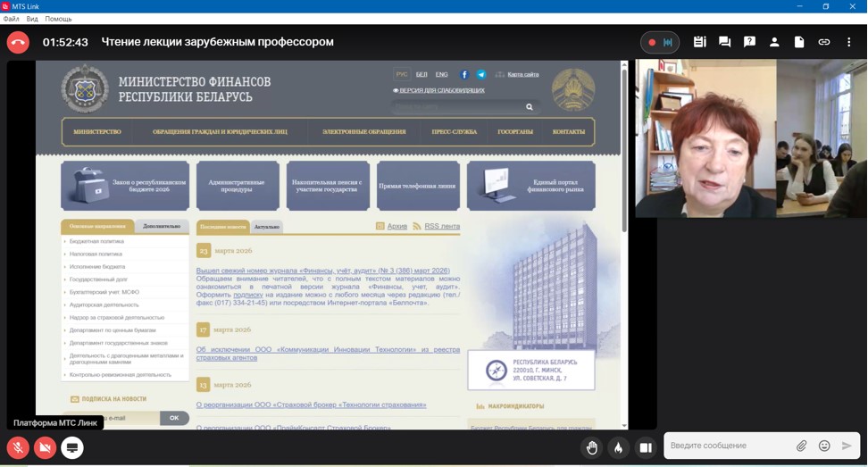Copy the meeting invite link icon

pos(824,42)
